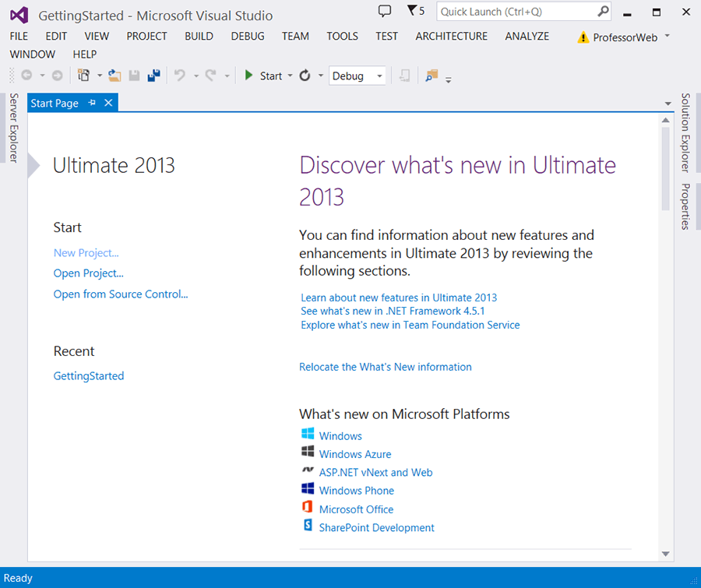Click Open from Source Control... link
The width and height of the screenshot is (701, 588).
pos(121,294)
